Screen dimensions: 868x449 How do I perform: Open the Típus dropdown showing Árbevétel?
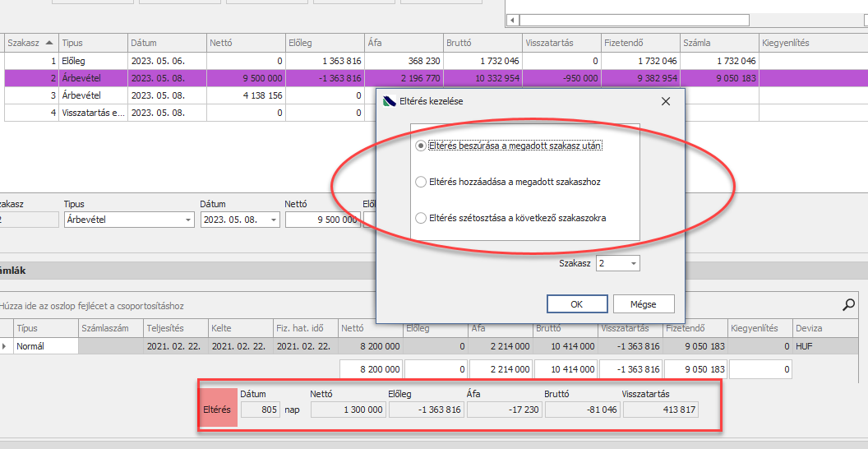pos(188,220)
